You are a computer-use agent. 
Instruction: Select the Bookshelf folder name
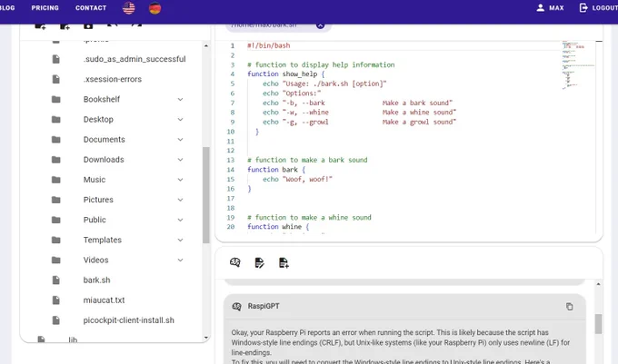click(x=102, y=99)
